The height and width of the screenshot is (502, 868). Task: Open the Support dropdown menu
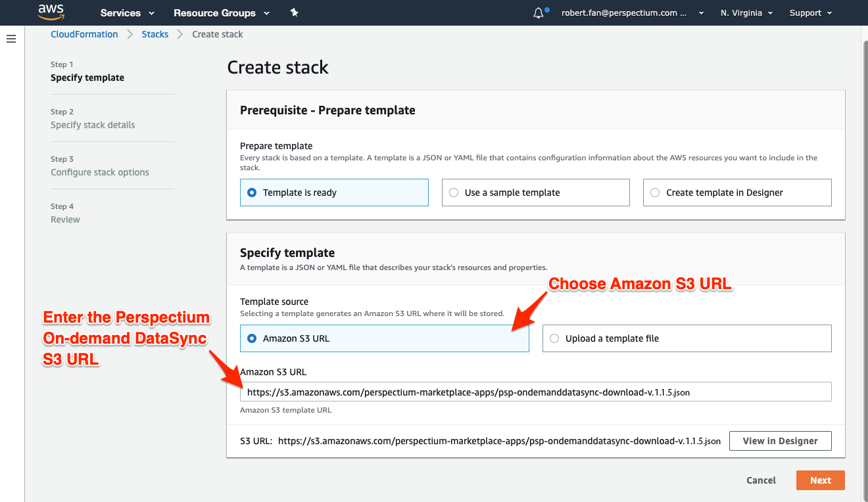(811, 12)
